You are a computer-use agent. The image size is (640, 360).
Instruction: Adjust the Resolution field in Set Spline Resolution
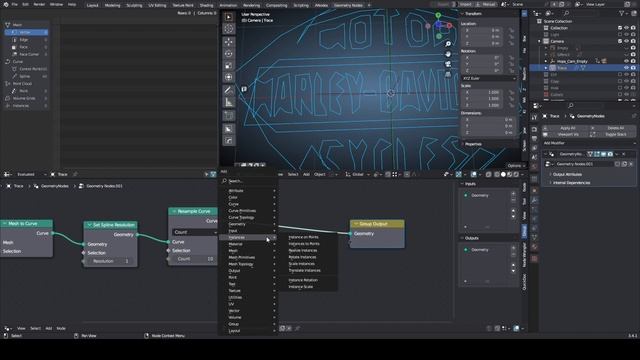click(111, 261)
